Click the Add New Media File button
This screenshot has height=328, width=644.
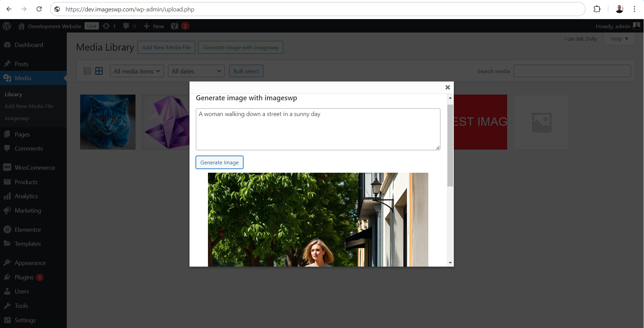[166, 47]
